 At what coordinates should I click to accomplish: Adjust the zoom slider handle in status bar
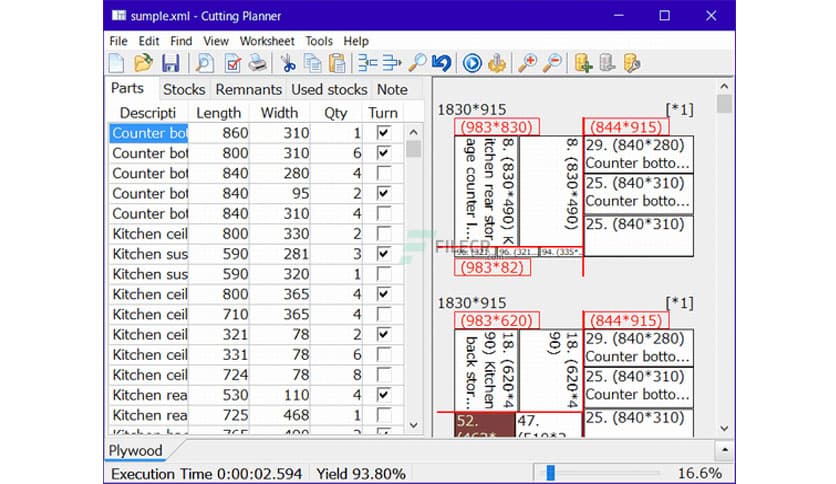[x=551, y=472]
